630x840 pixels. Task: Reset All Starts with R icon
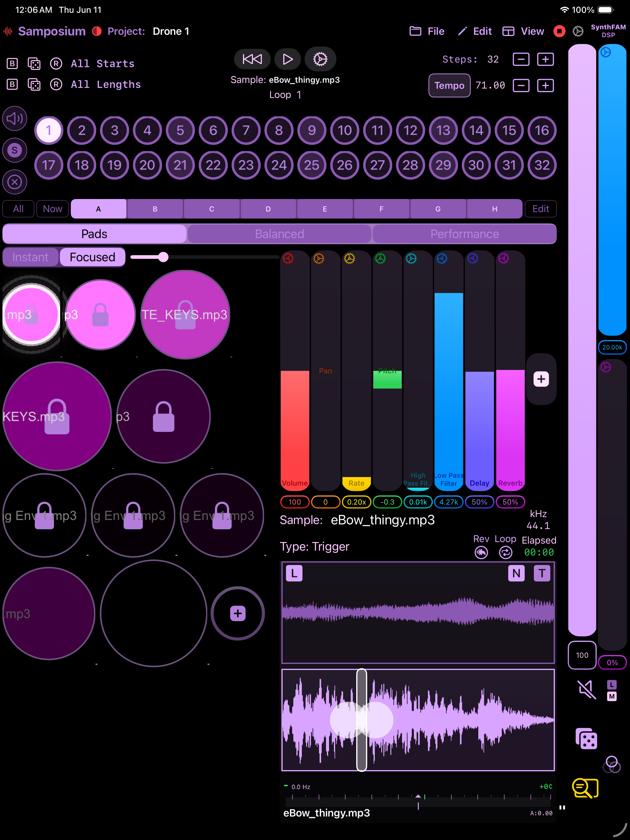56,63
